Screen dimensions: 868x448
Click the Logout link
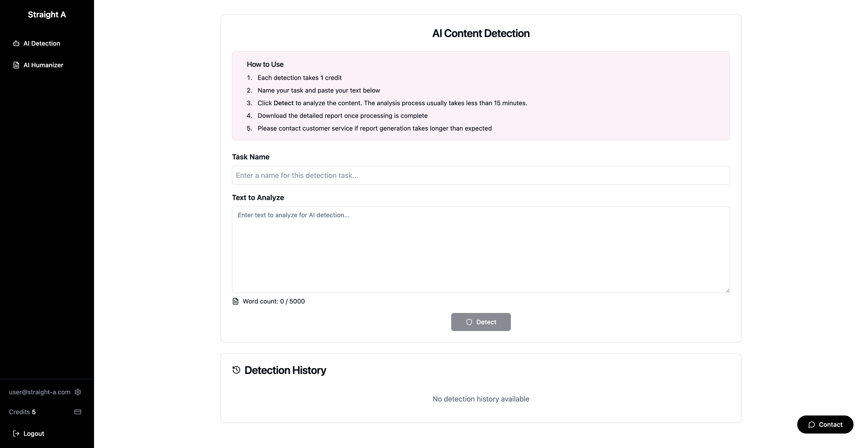[34, 434]
